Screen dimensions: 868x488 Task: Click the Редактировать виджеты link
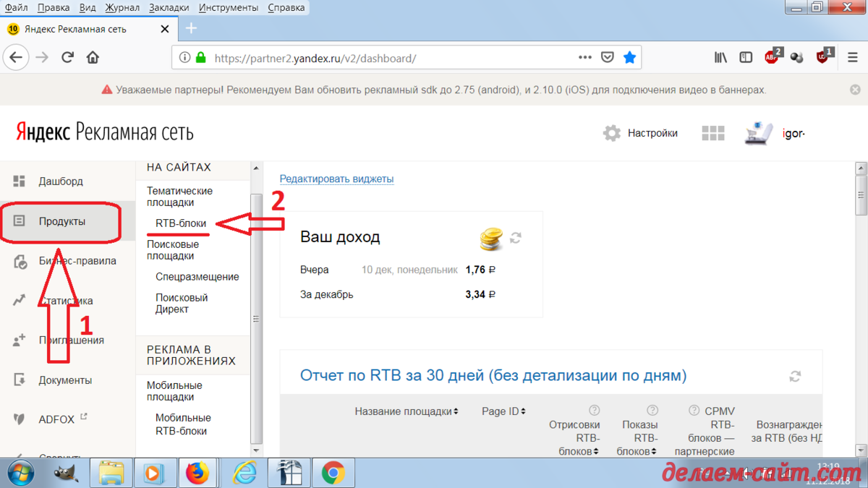(336, 179)
